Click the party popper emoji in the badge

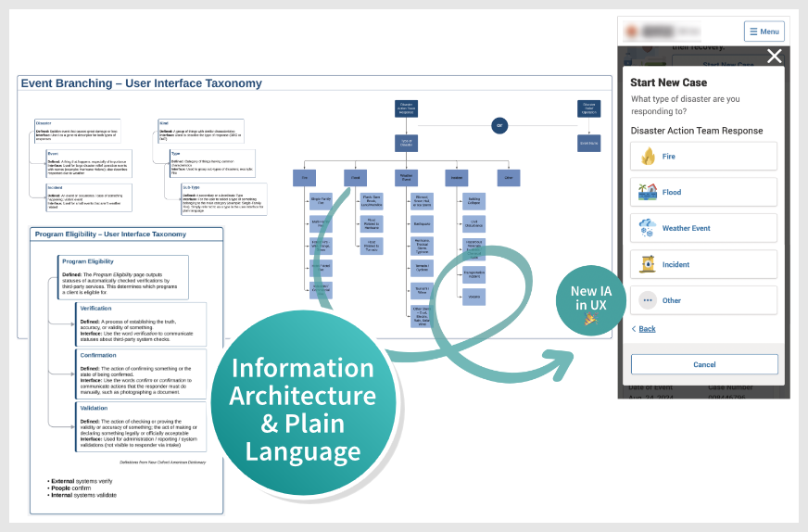pyautogui.click(x=590, y=320)
